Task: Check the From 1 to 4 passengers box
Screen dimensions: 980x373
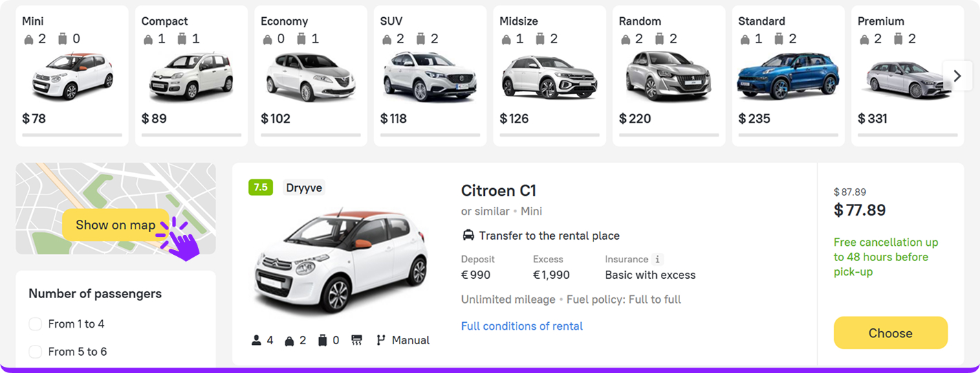Action: pos(35,324)
